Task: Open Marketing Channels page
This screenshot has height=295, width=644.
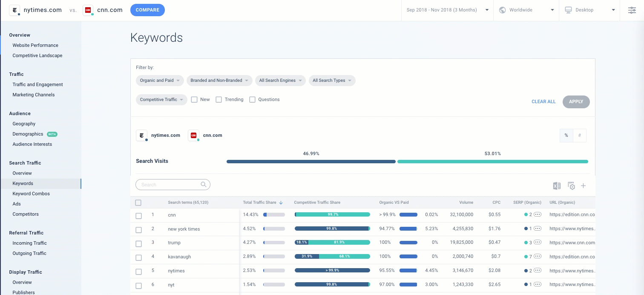Action: (34, 95)
